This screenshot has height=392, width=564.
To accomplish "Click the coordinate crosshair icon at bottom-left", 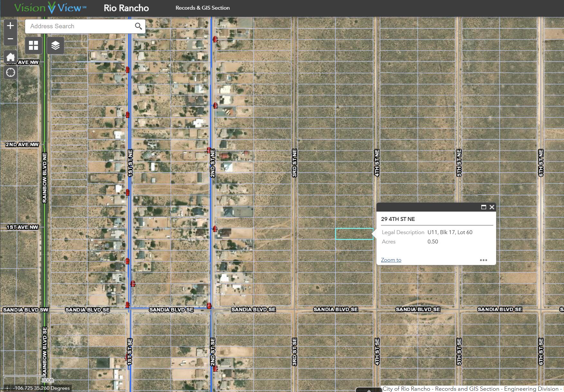I will (x=7, y=388).
